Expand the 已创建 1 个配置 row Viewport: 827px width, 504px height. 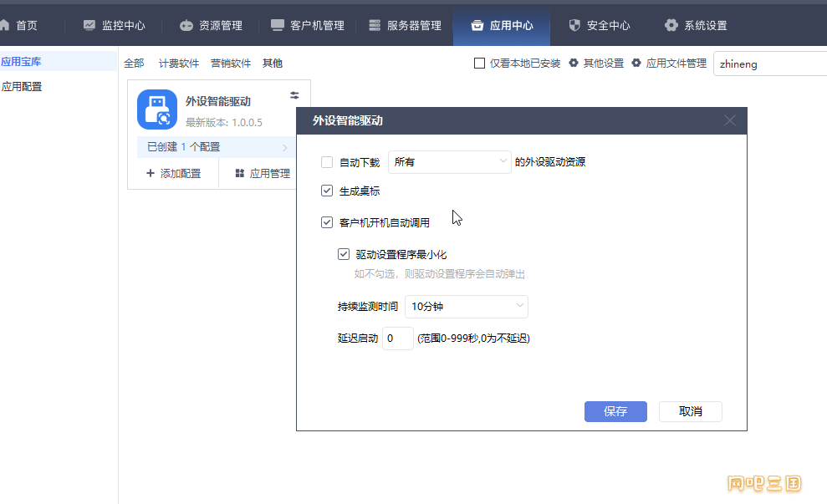coord(217,147)
